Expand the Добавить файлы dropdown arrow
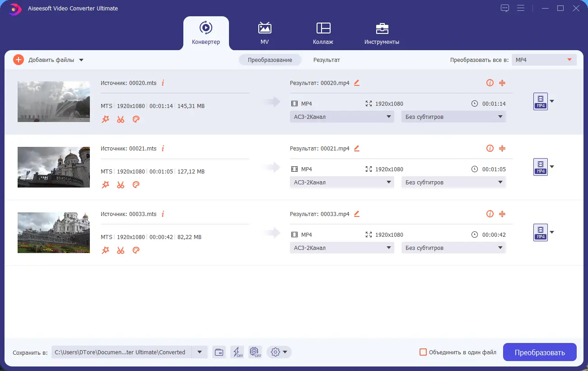This screenshot has height=371, width=588. click(81, 60)
